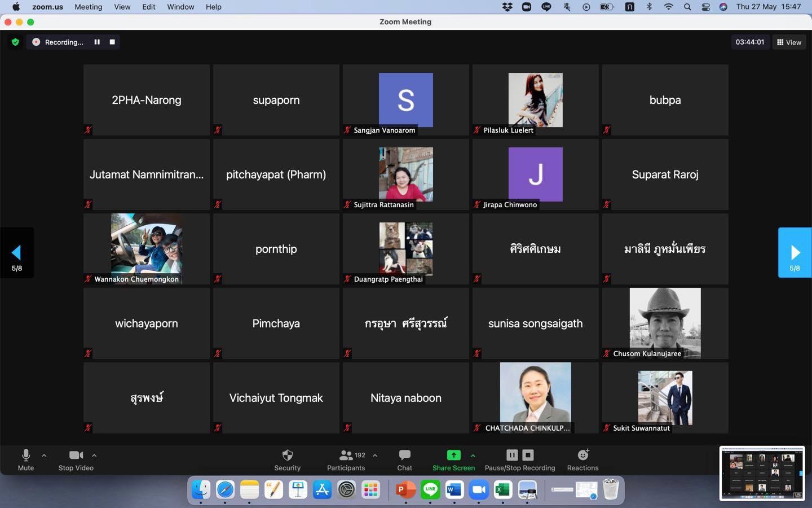
Task: Expand share options arrow beside Share Screen
Action: [x=473, y=455]
